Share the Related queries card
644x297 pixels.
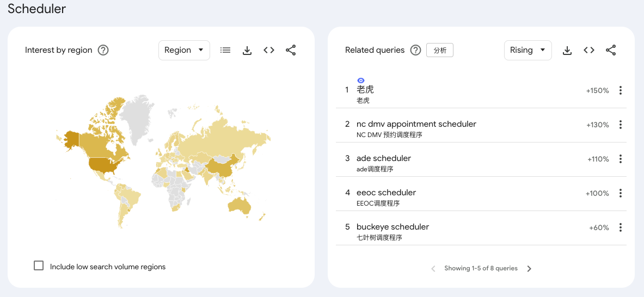click(x=611, y=50)
